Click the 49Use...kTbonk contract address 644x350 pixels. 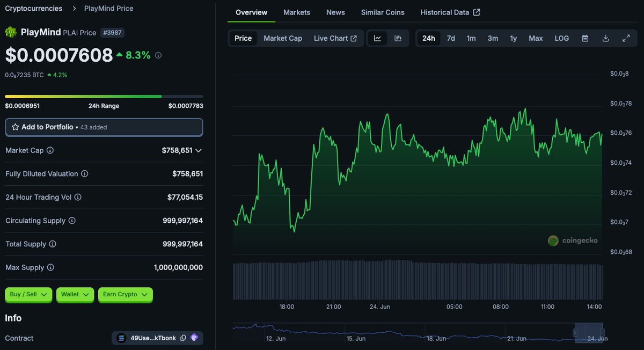(153, 338)
